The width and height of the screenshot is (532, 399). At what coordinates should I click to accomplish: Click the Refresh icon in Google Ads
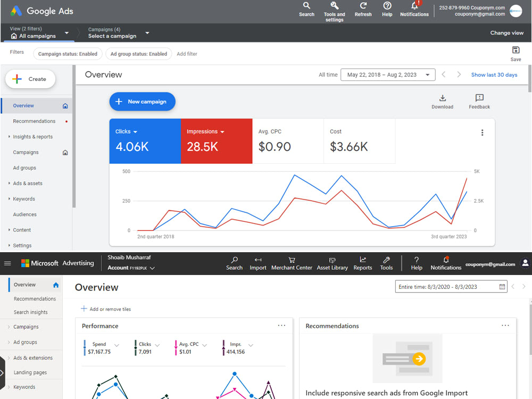[363, 6]
